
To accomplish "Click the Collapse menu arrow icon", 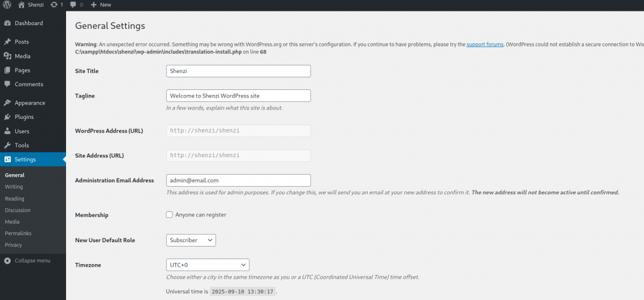I will point(8,260).
